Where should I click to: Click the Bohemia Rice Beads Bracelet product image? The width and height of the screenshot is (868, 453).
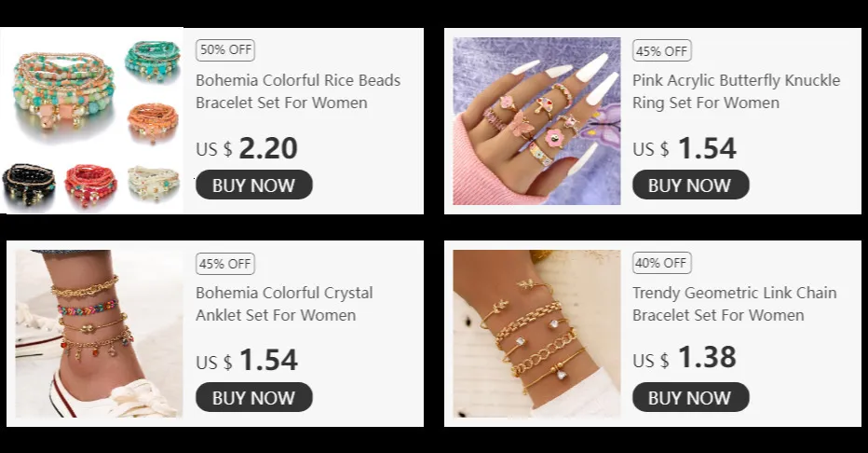(91, 121)
